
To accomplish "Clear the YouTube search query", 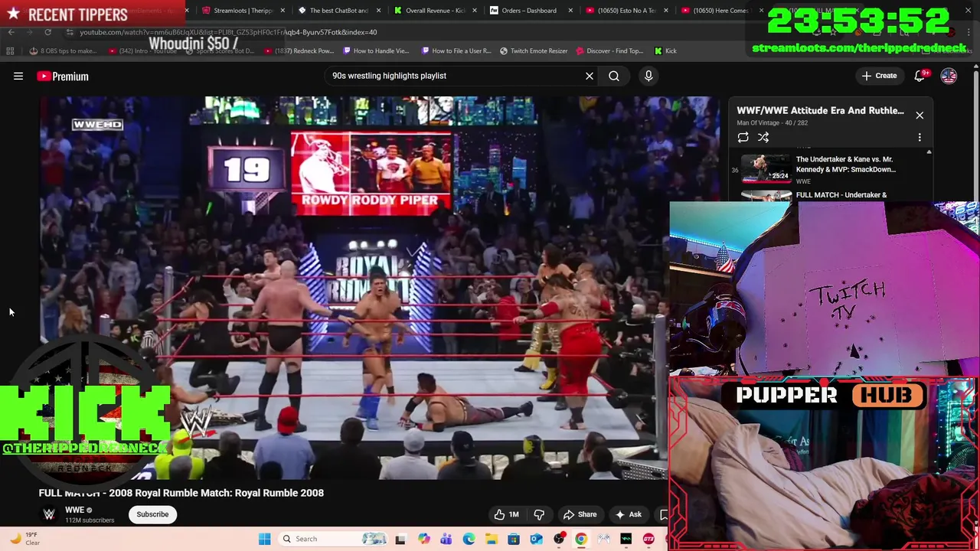I will click(590, 76).
